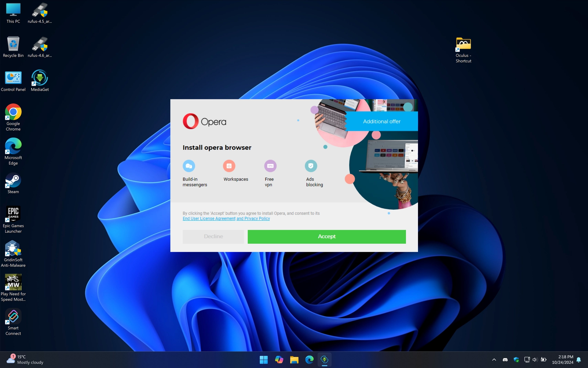Select the Additional offer tab
The height and width of the screenshot is (368, 588).
[x=381, y=121]
